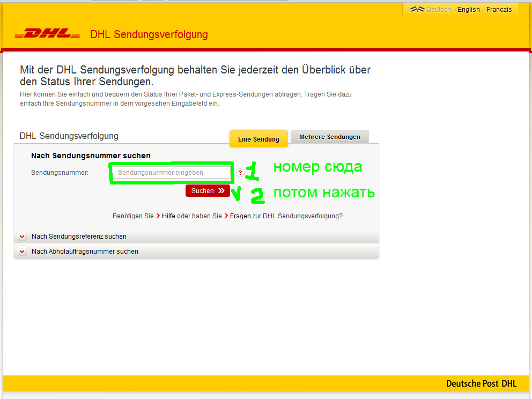Click red arrow icon before Hilfe

point(158,216)
